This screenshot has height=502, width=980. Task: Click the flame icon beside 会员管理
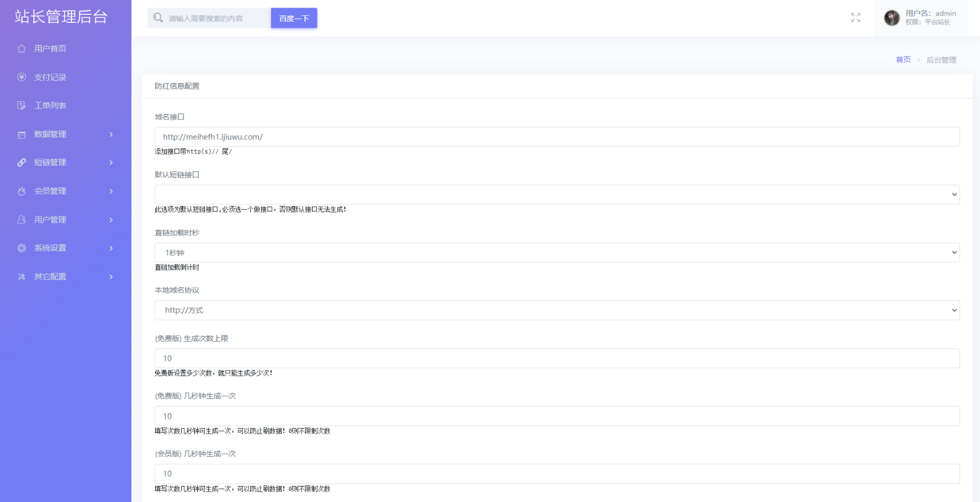pos(22,191)
